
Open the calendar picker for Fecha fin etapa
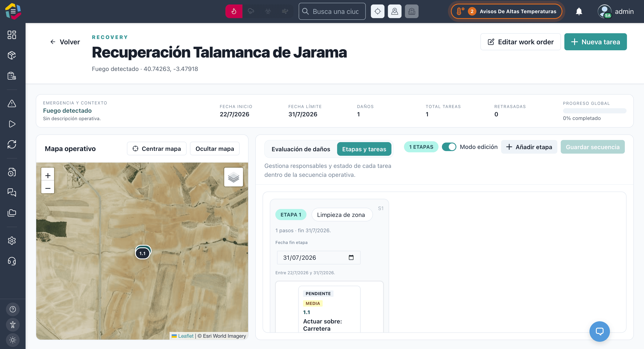click(351, 257)
